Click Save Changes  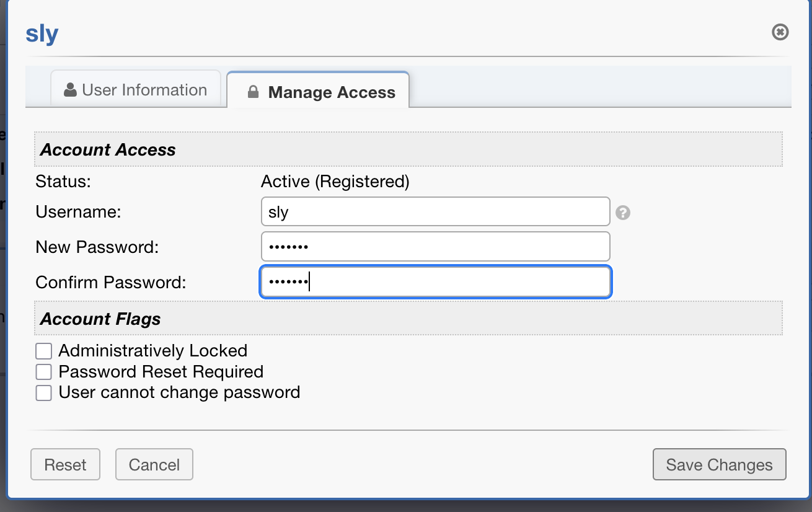719,465
